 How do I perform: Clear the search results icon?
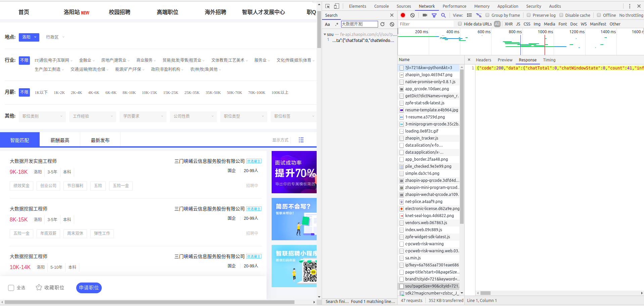pyautogui.click(x=392, y=24)
